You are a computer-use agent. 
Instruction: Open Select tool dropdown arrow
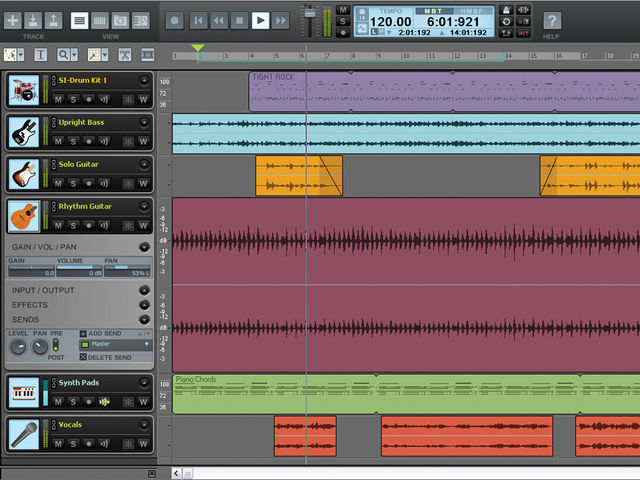click(21, 54)
